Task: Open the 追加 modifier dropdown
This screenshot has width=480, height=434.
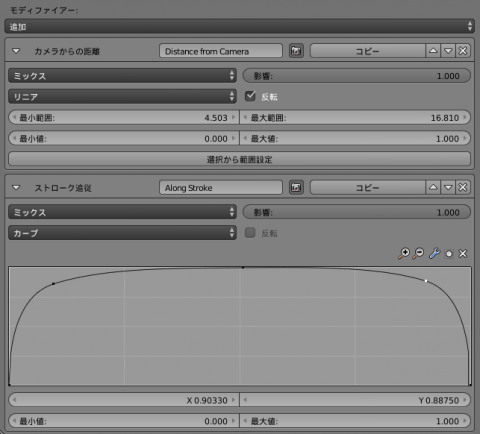Action: [239, 26]
